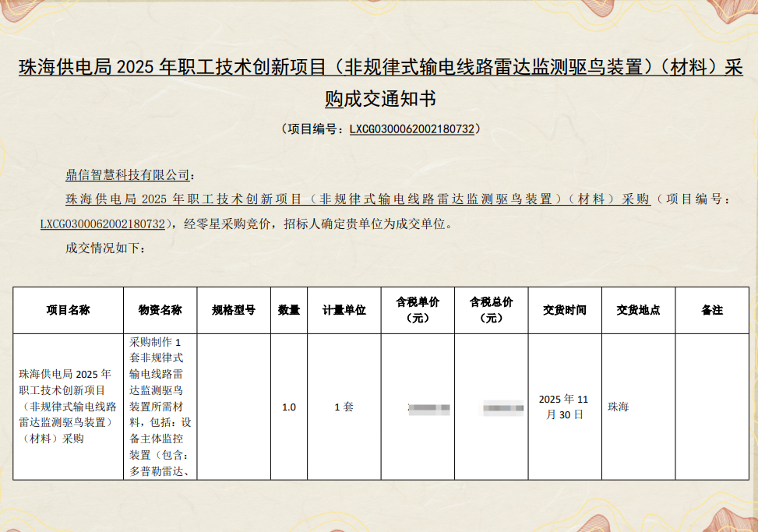Click the delivery date 2025年11月30日 cell

pyautogui.click(x=564, y=406)
